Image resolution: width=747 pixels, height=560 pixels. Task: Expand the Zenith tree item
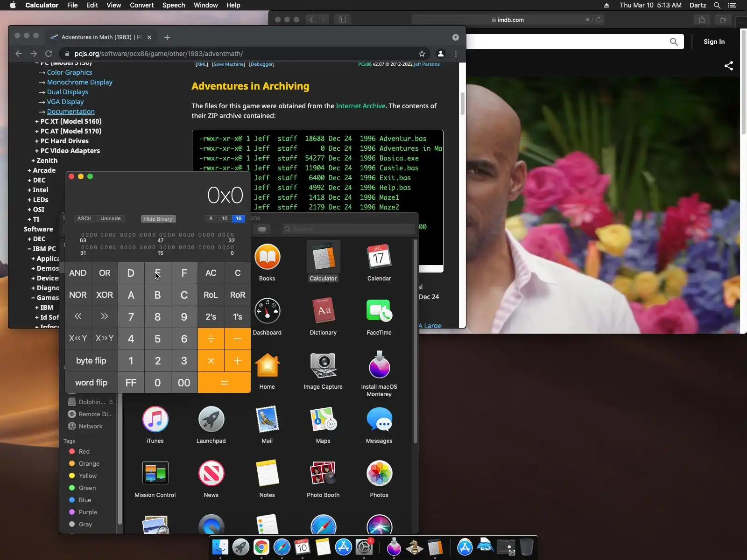coord(44,161)
